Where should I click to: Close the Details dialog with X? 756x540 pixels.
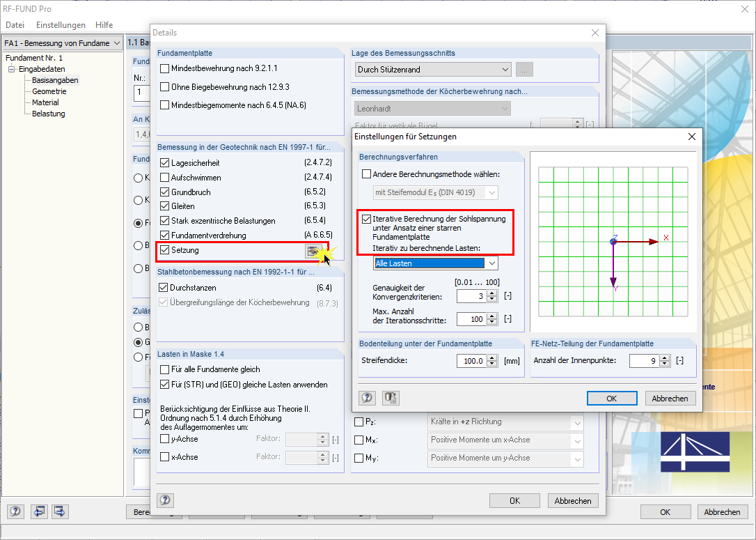(x=595, y=33)
